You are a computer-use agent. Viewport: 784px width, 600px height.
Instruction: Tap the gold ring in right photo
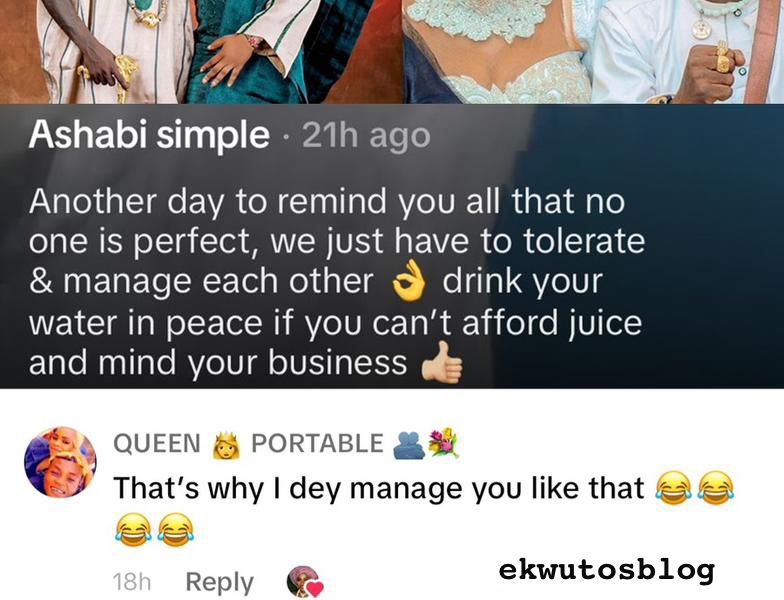point(724,61)
